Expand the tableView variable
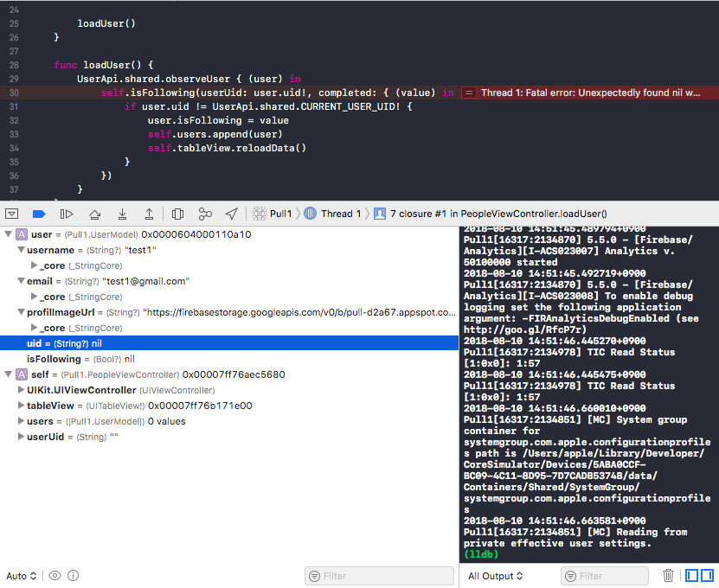 pyautogui.click(x=21, y=406)
